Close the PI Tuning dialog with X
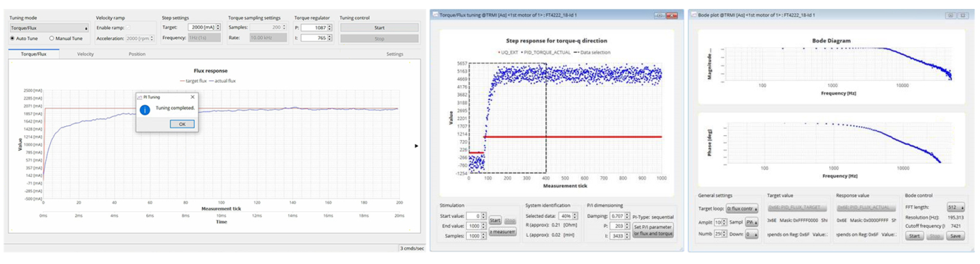Screen dimensions: 980x264 (x=192, y=97)
